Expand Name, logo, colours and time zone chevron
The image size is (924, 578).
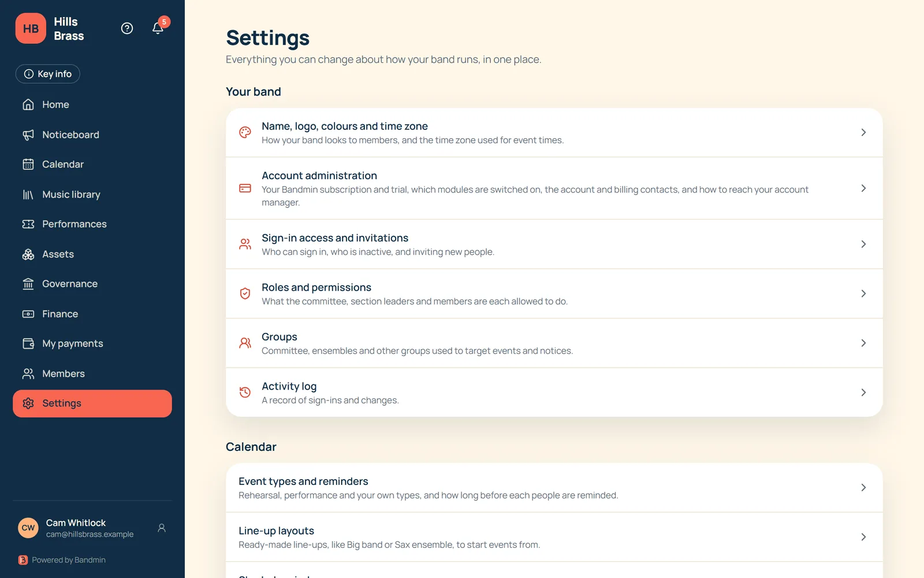pos(863,132)
